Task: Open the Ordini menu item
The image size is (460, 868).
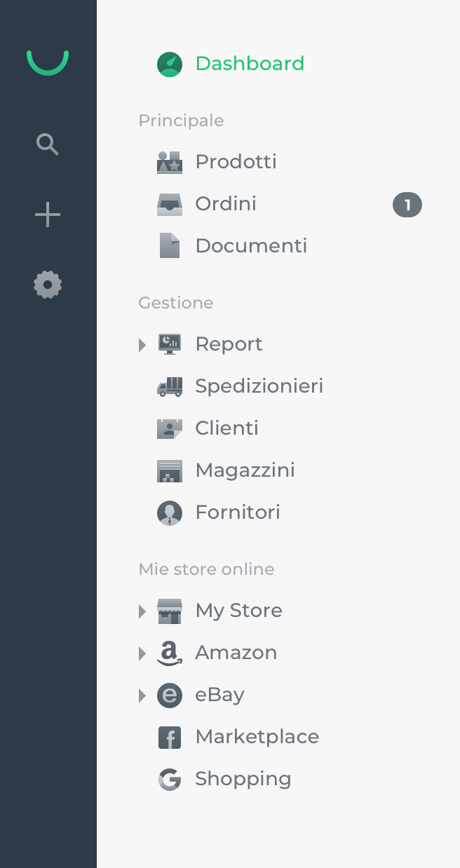Action: (x=226, y=204)
